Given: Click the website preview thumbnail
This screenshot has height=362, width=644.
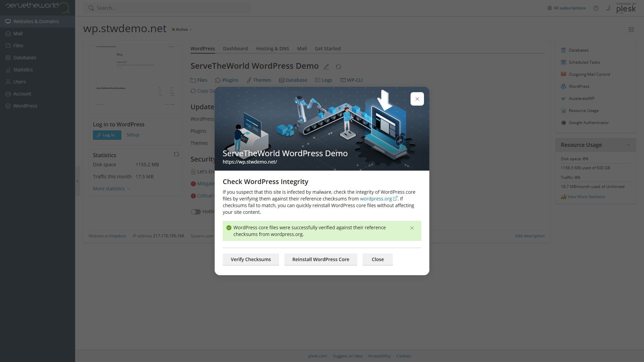Looking at the screenshot, I should tap(136, 79).
